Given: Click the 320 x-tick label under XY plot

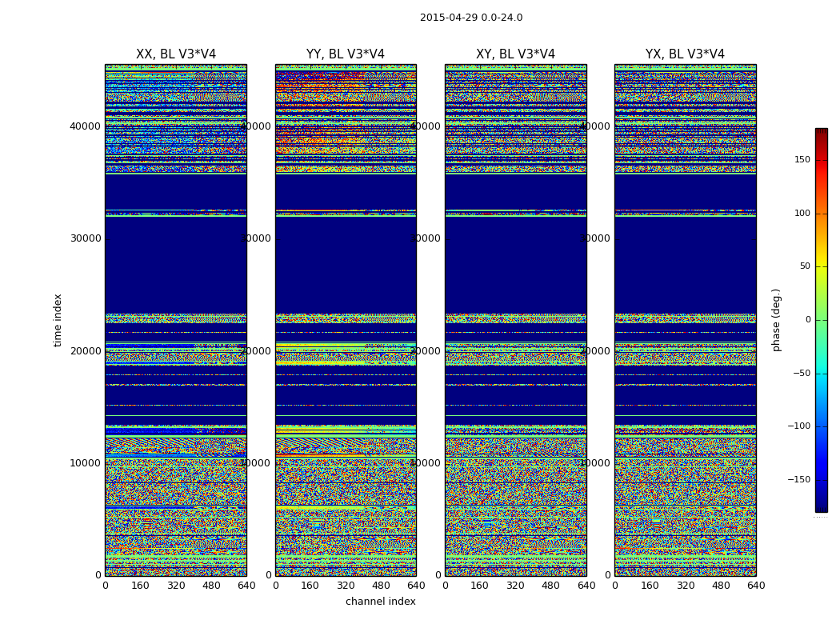Looking at the screenshot, I should [x=515, y=586].
